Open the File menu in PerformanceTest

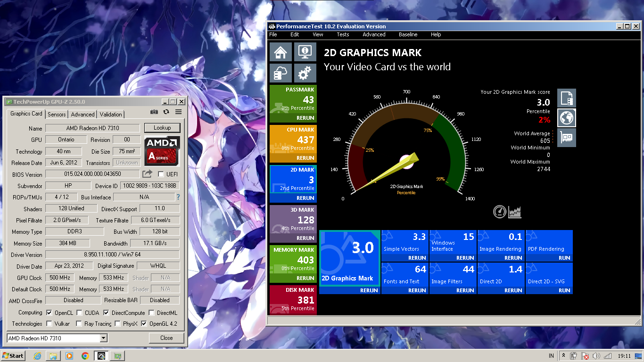273,34
